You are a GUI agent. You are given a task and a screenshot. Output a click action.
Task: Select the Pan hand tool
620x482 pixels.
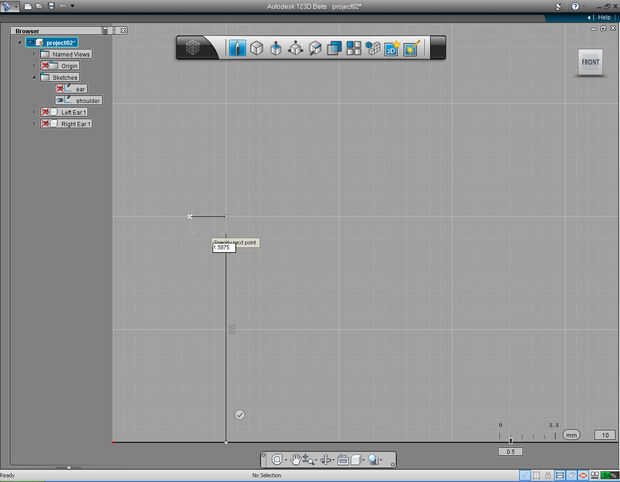pos(295,459)
